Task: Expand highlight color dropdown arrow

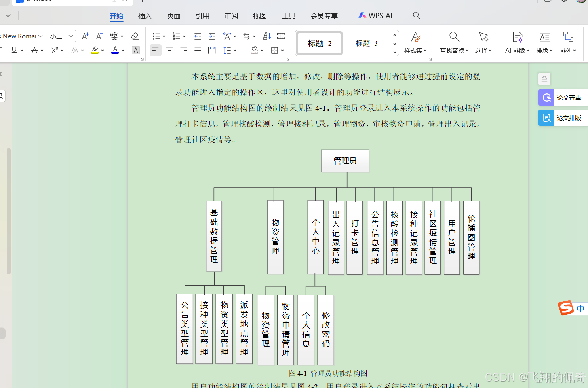Action: pos(103,51)
